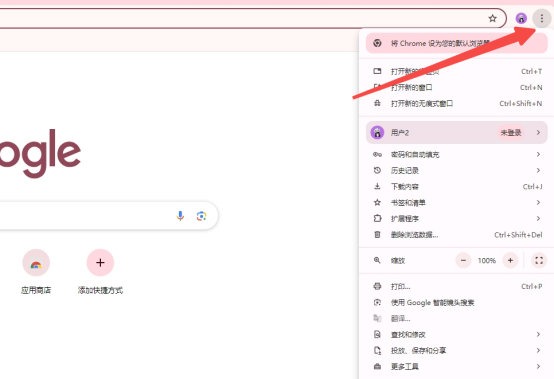Click the extensions puzzle icon
The height and width of the screenshot is (379, 554).
click(x=377, y=218)
